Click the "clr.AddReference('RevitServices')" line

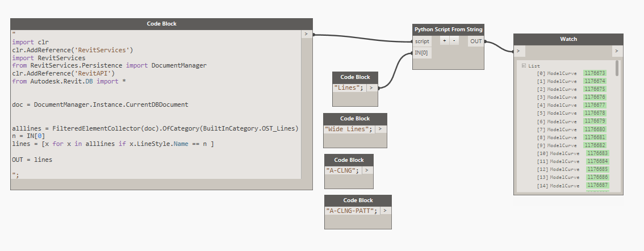pyautogui.click(x=73, y=50)
